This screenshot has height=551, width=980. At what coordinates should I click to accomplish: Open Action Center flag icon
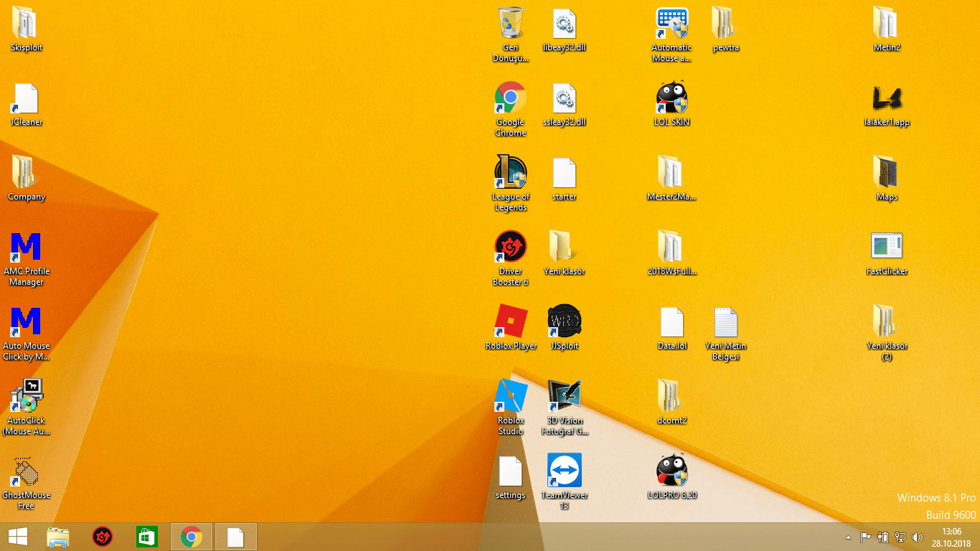tap(865, 537)
